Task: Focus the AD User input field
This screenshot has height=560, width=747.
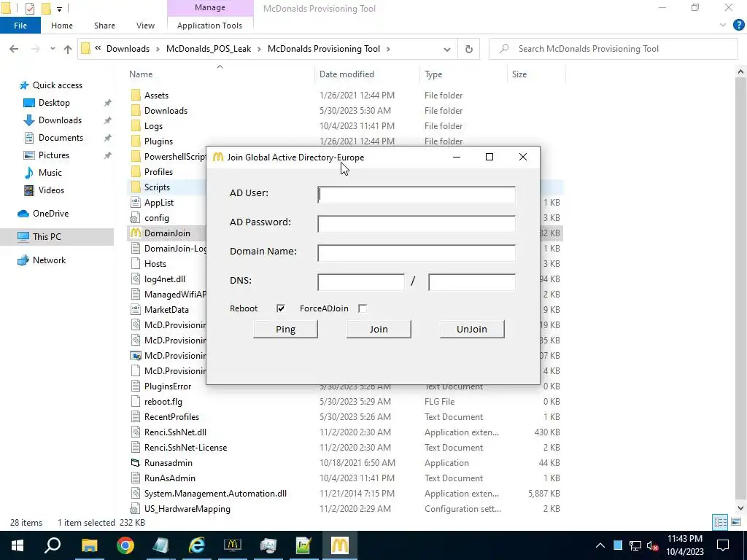Action: (x=417, y=195)
